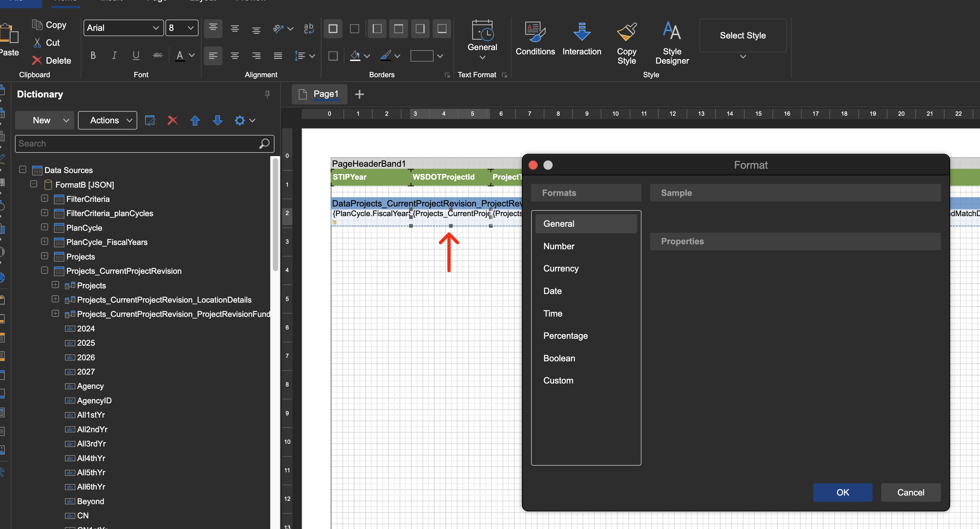Click the Copy Style brush icon
Viewport: 980px width, 529px height.
(627, 31)
